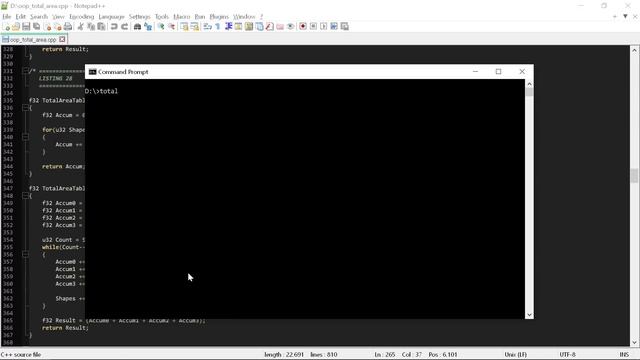Click the Close All toolbar icon
The image size is (640, 360).
point(58,27)
